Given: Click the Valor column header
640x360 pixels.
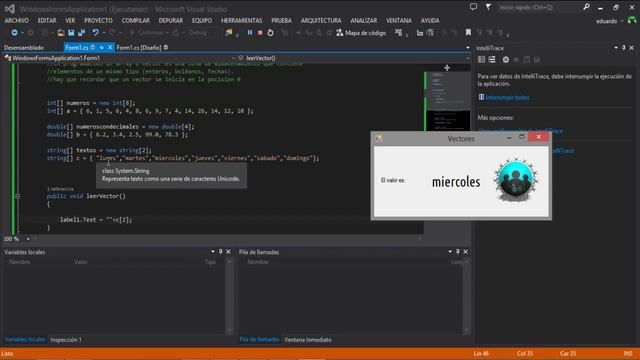Looking at the screenshot, I should tap(81, 262).
